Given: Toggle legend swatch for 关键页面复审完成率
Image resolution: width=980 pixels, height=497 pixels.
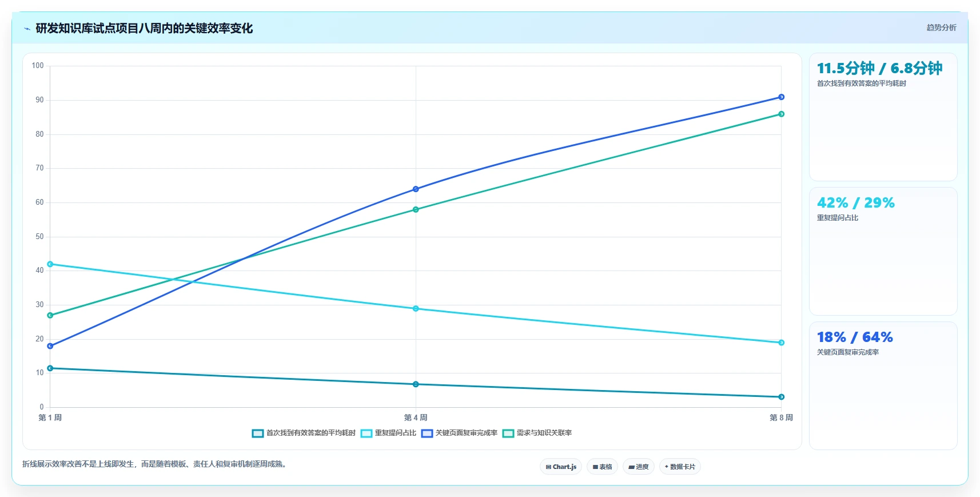Looking at the screenshot, I should 427,434.
